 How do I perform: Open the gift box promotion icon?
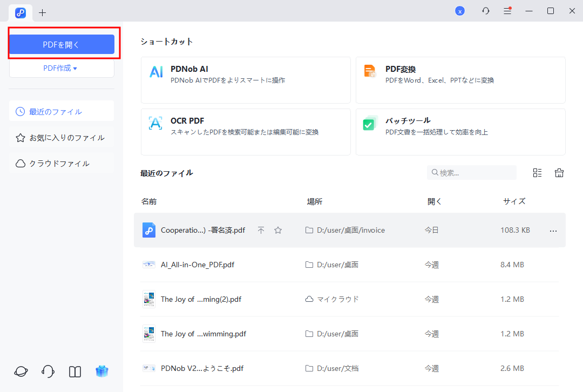102,371
